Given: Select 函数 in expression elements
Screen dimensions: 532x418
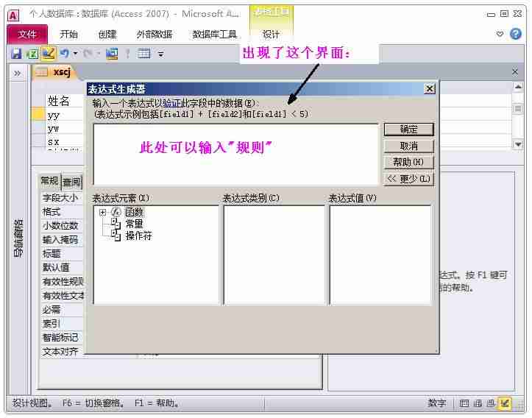Looking at the screenshot, I should tap(135, 212).
